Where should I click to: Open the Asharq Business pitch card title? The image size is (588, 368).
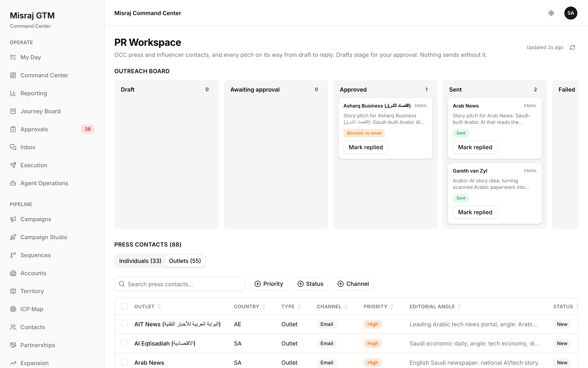pyautogui.click(x=377, y=106)
